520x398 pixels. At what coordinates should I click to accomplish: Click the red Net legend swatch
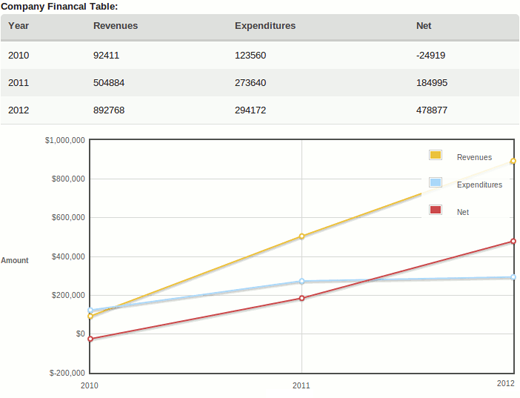tap(436, 210)
